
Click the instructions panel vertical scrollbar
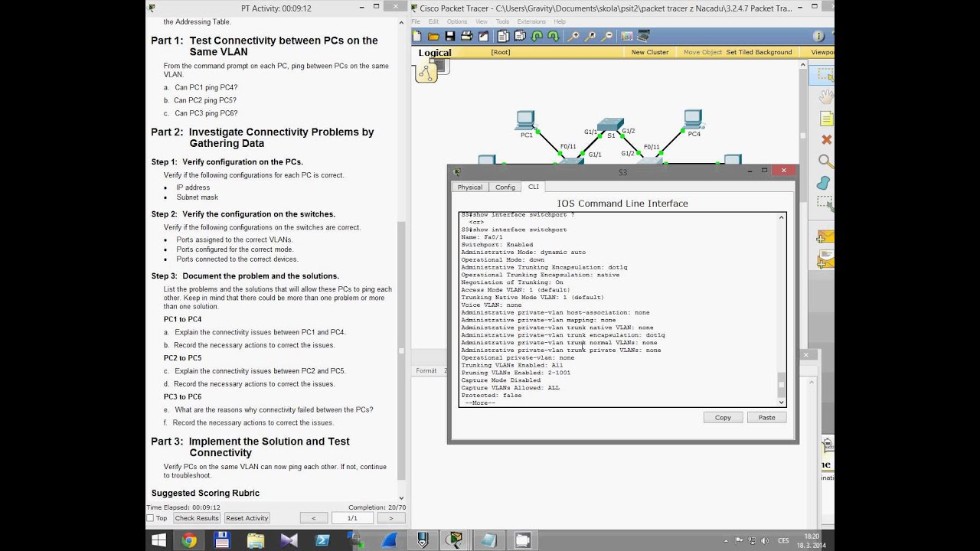401,260
